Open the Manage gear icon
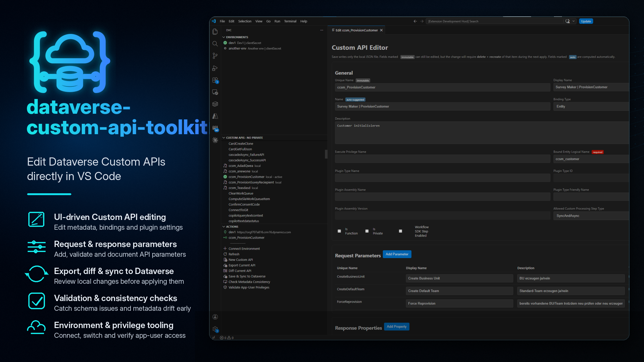The image size is (644, 362). tap(215, 329)
